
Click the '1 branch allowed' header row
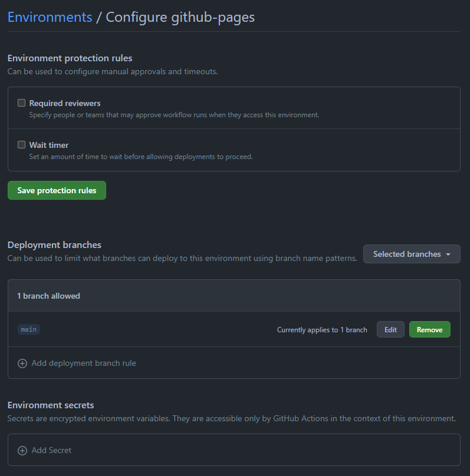coord(48,296)
